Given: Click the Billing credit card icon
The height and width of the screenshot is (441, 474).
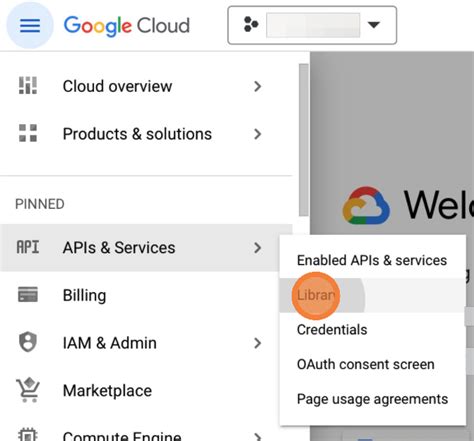Looking at the screenshot, I should [x=28, y=295].
